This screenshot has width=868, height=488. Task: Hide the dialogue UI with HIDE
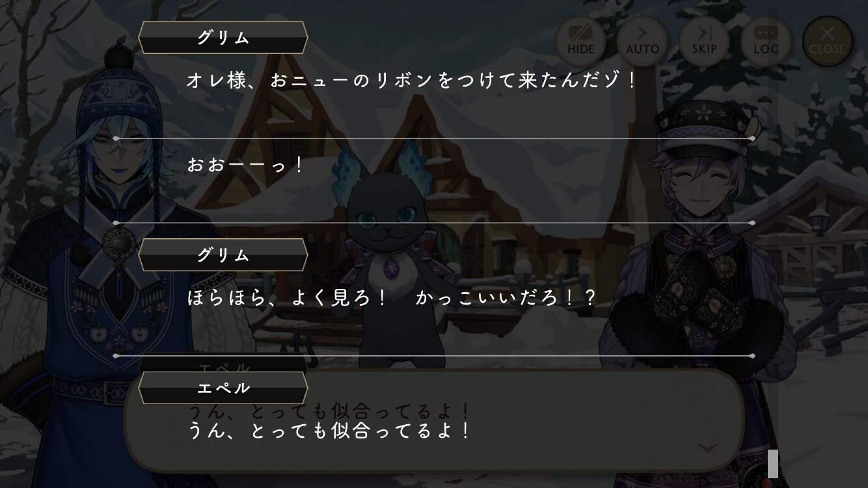(x=580, y=41)
